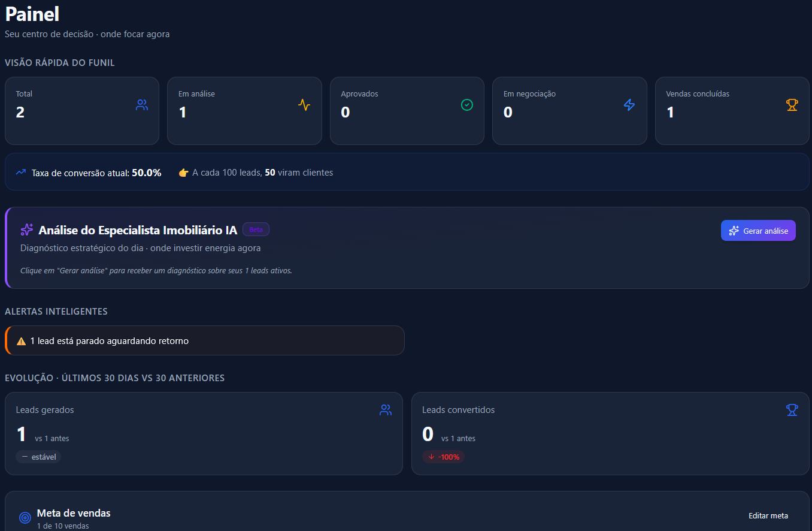Click the 'Leads convertidos' label
The height and width of the screenshot is (531, 812).
point(459,410)
